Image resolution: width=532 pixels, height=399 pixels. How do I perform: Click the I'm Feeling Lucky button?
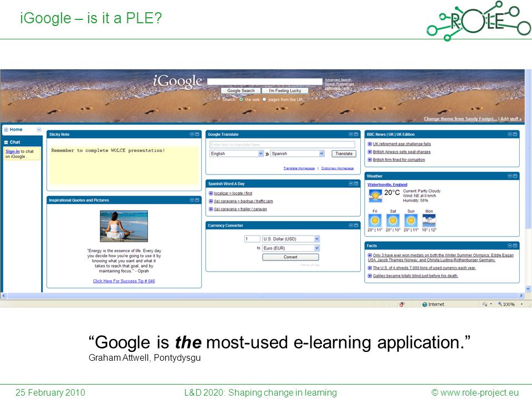tap(285, 90)
